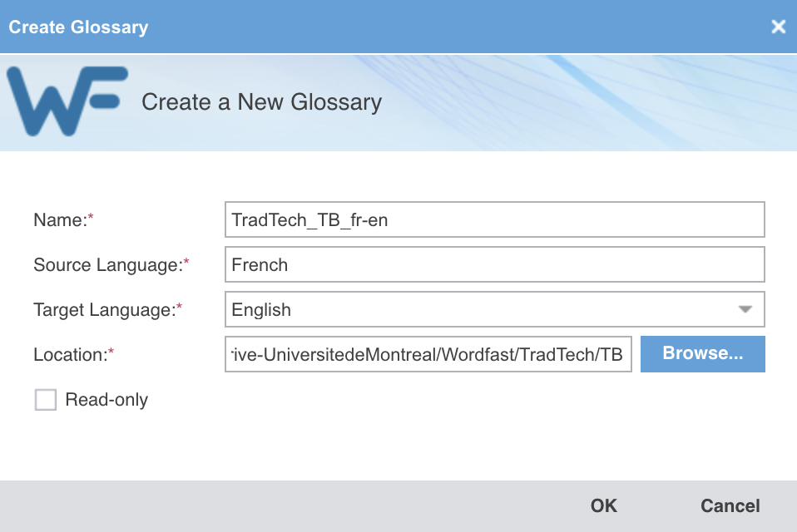Click the Cancel button
The image size is (797, 532).
(730, 505)
